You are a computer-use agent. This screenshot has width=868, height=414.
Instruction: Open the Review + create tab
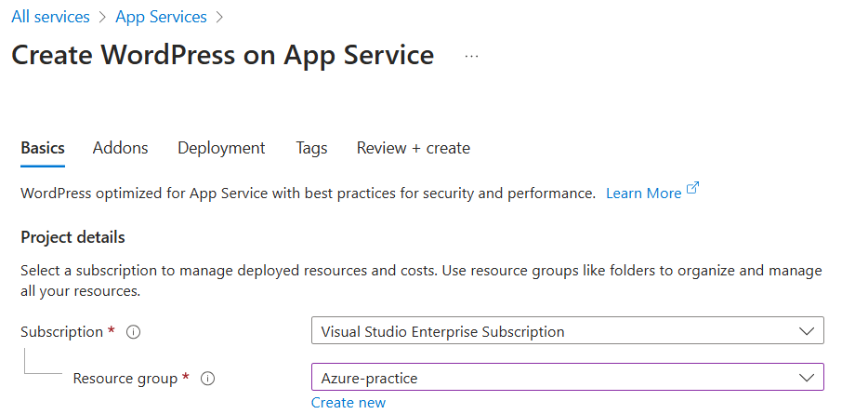click(x=414, y=148)
